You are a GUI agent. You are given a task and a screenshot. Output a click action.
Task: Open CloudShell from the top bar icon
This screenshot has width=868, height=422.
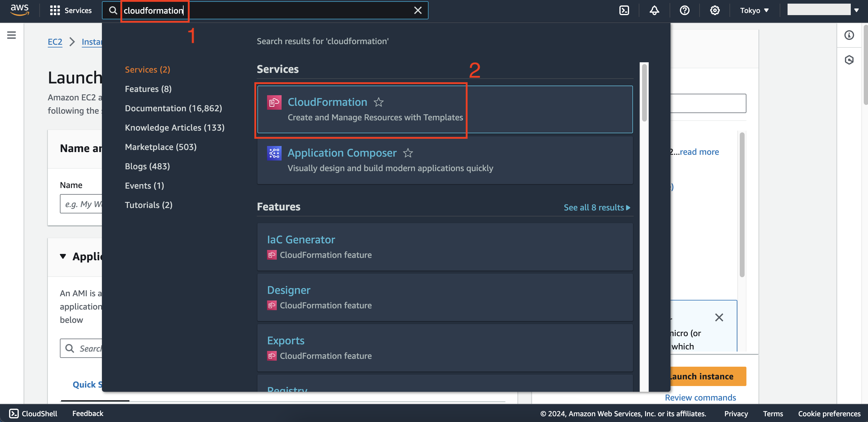pos(624,11)
